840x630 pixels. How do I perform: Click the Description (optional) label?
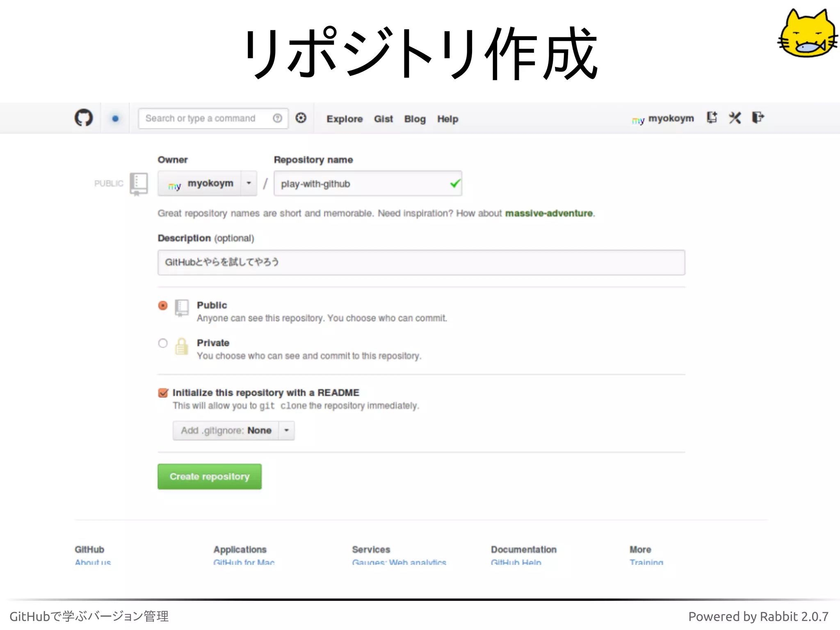point(206,238)
